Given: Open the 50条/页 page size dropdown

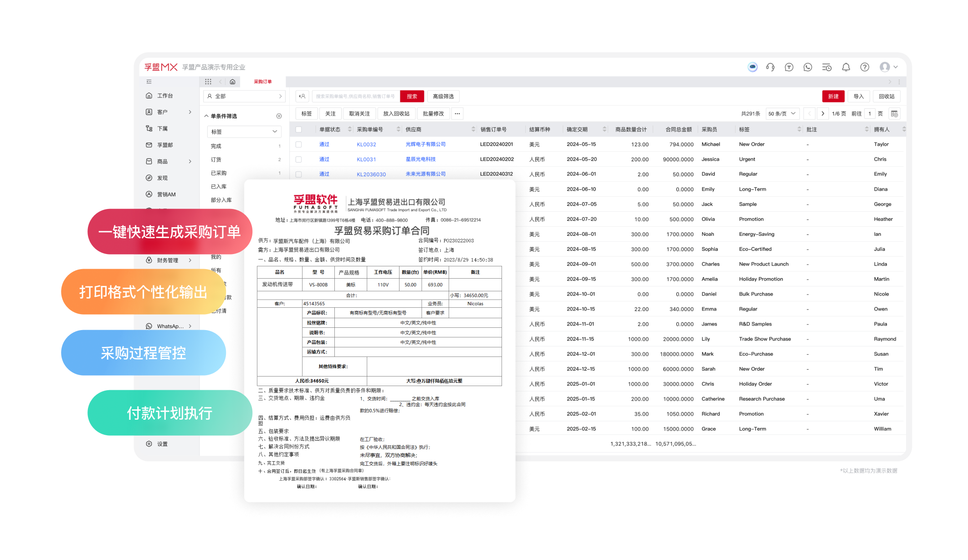Looking at the screenshot, I should [x=782, y=113].
